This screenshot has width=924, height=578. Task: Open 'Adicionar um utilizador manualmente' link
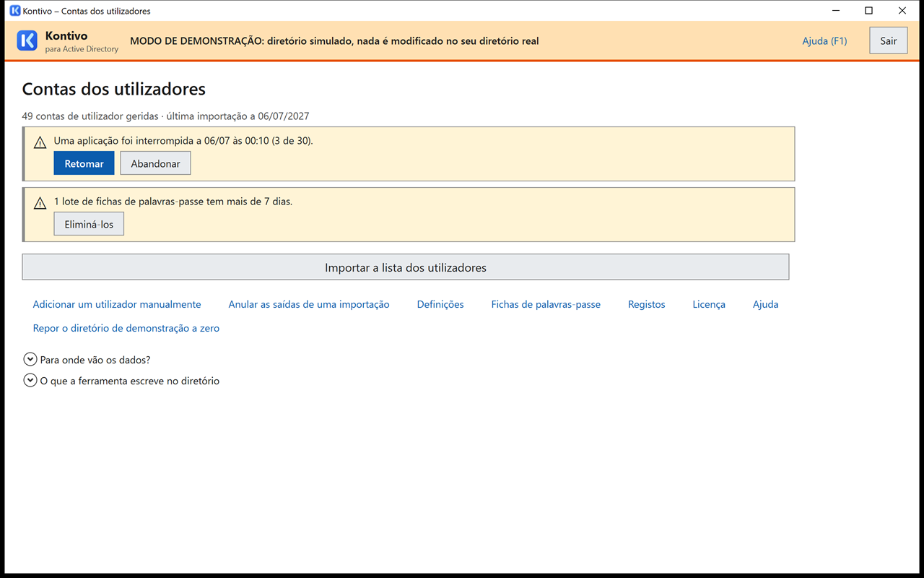[x=117, y=304]
